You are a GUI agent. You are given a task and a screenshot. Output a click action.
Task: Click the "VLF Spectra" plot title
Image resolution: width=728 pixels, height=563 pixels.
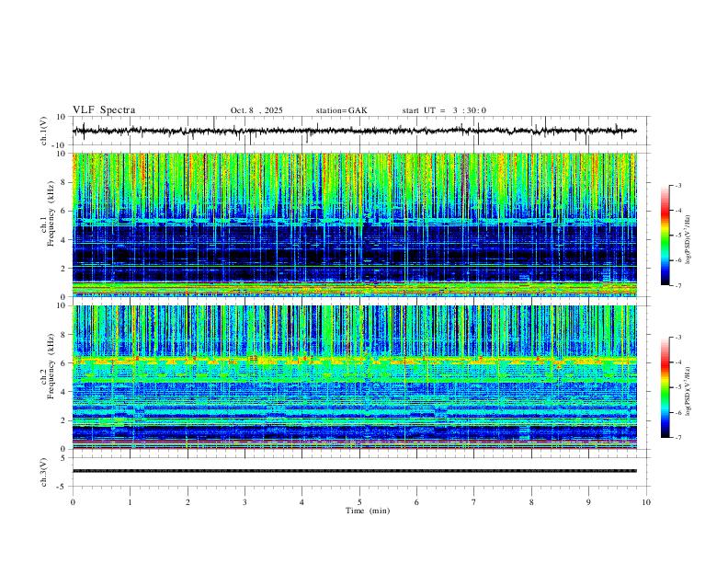point(104,110)
